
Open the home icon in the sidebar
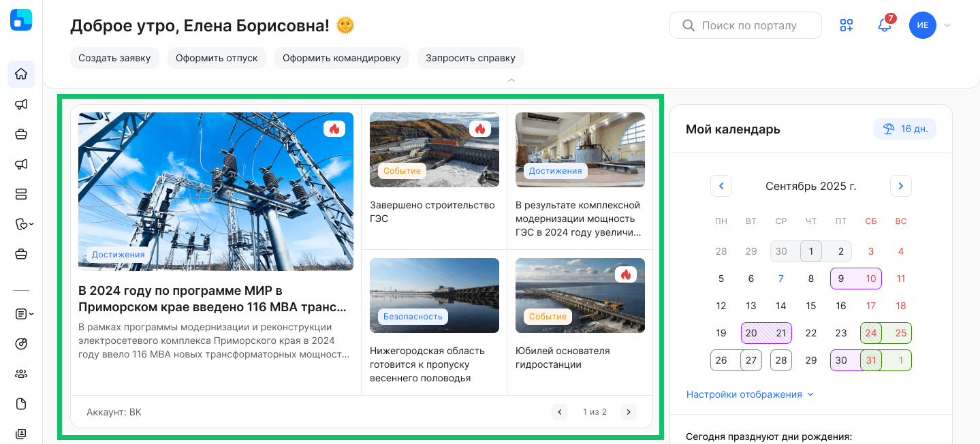click(20, 74)
